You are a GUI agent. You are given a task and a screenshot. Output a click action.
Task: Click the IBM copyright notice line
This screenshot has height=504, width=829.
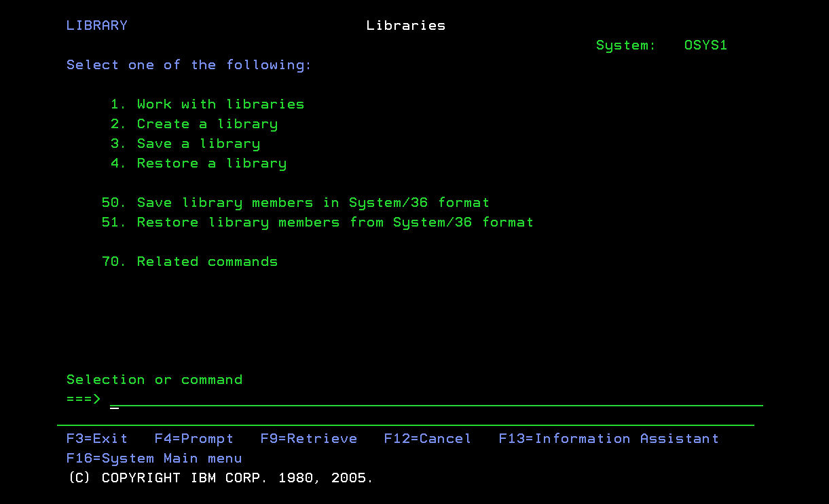click(220, 478)
